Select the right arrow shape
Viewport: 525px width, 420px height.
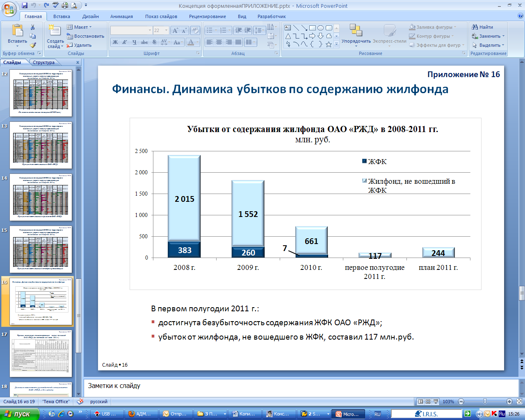pos(313,36)
